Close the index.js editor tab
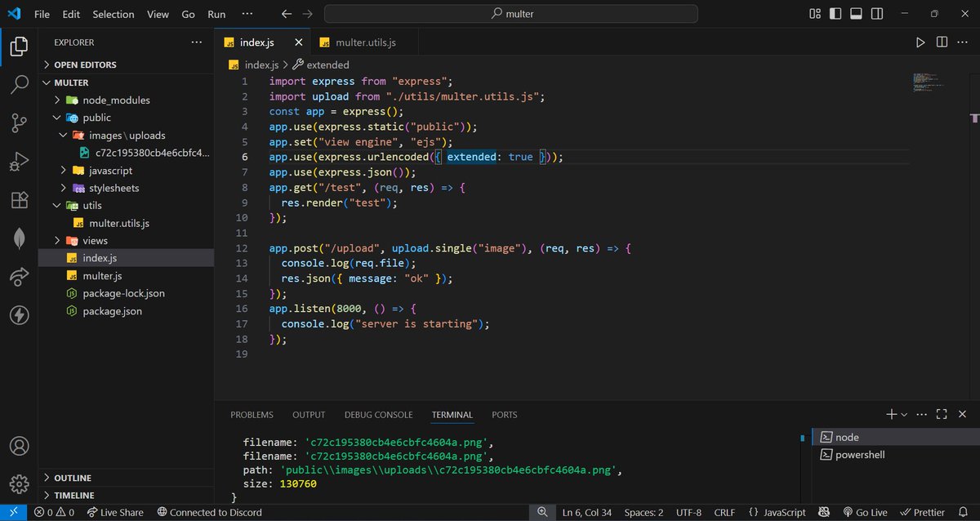The height and width of the screenshot is (521, 980). tap(299, 42)
